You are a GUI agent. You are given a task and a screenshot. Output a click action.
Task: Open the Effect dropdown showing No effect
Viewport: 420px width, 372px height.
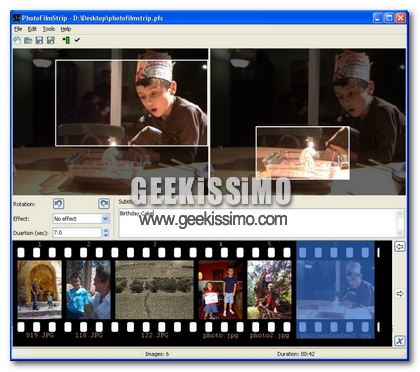point(81,219)
